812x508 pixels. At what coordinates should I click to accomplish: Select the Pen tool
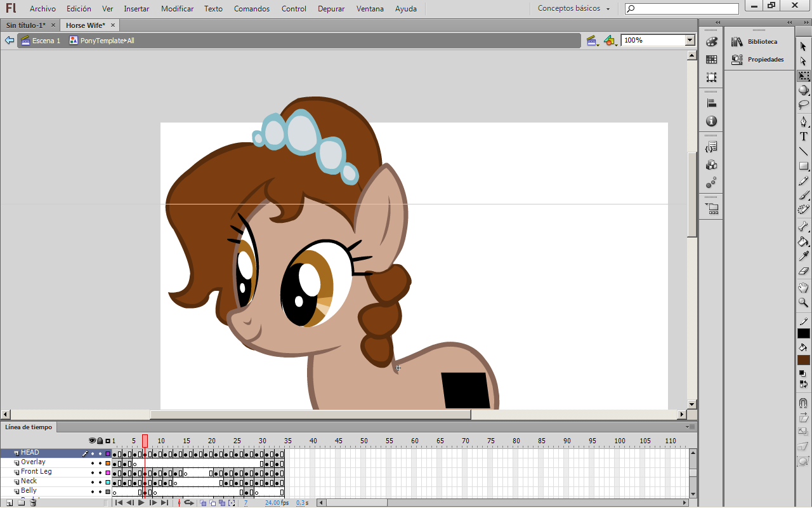(803, 121)
